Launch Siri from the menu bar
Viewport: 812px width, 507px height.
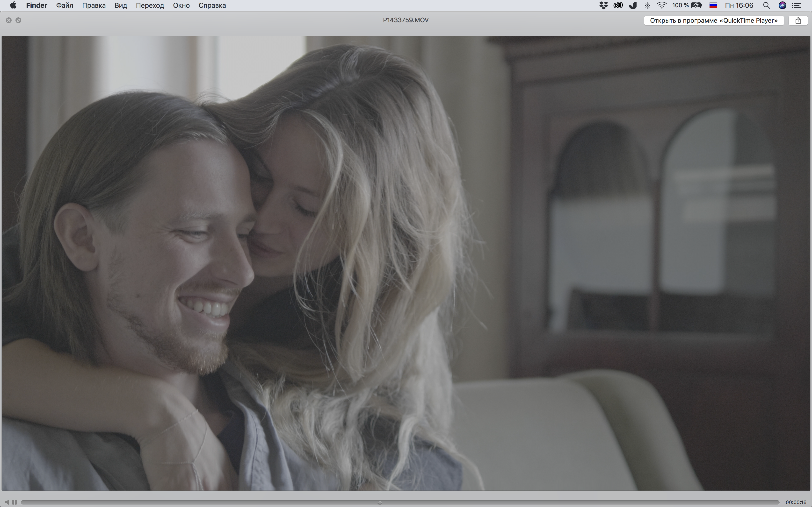tap(782, 5)
